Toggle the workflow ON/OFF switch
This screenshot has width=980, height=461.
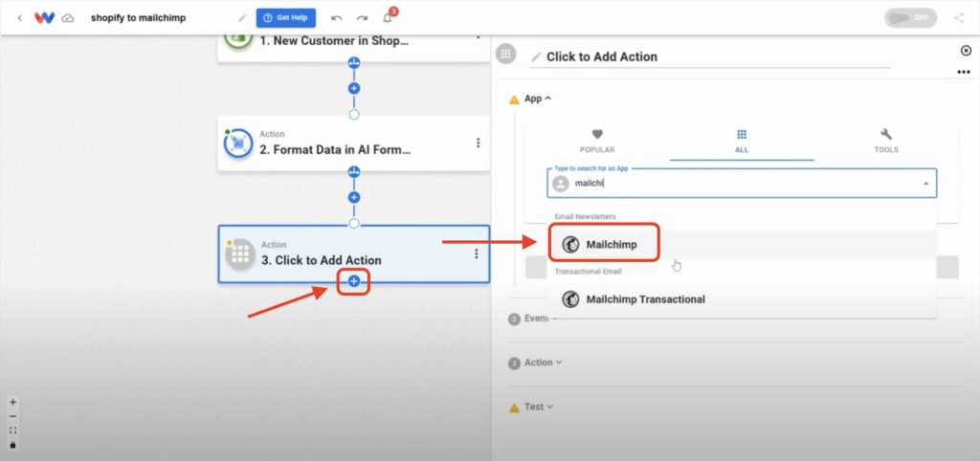pyautogui.click(x=910, y=17)
